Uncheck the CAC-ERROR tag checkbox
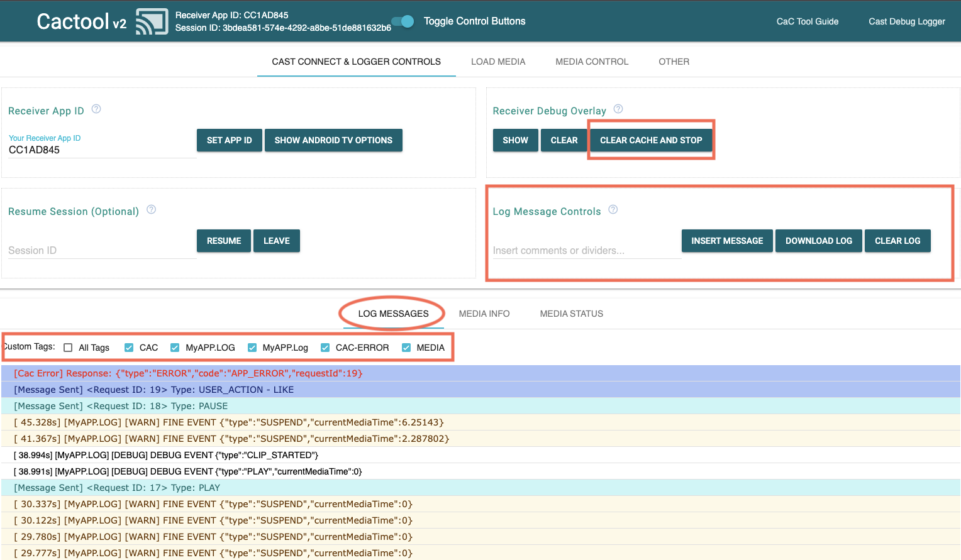The width and height of the screenshot is (961, 560). [x=325, y=348]
